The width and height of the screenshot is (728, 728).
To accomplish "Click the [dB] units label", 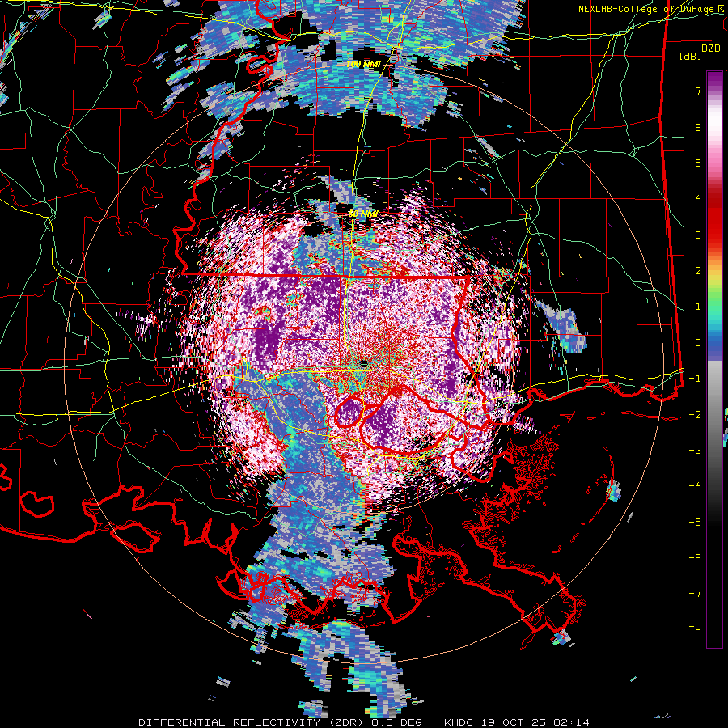I will pos(690,56).
